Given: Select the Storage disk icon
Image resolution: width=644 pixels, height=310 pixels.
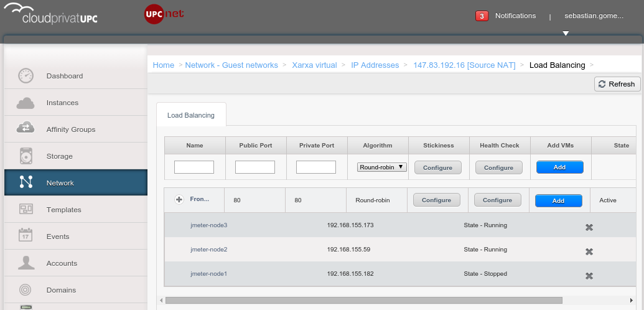Looking at the screenshot, I should [26, 156].
